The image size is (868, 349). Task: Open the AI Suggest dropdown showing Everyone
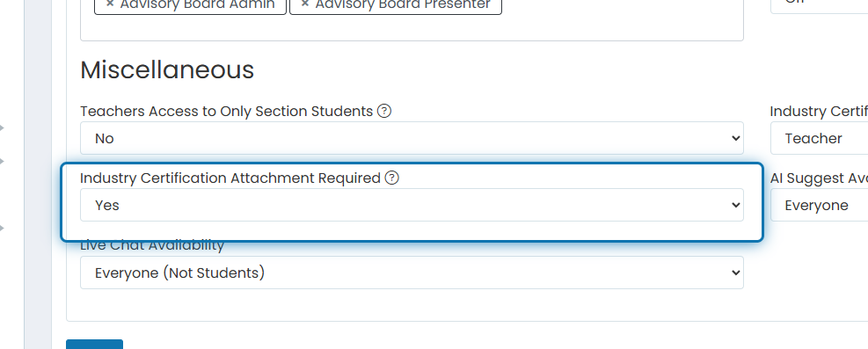(x=820, y=205)
